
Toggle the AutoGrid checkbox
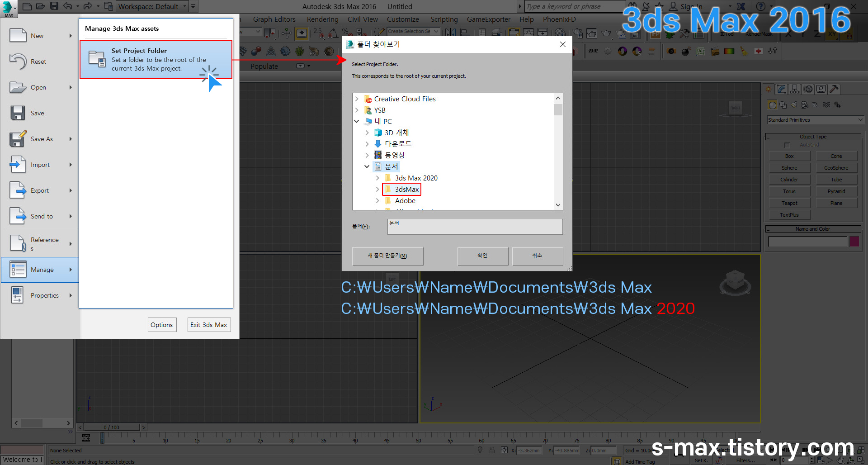[x=787, y=145]
